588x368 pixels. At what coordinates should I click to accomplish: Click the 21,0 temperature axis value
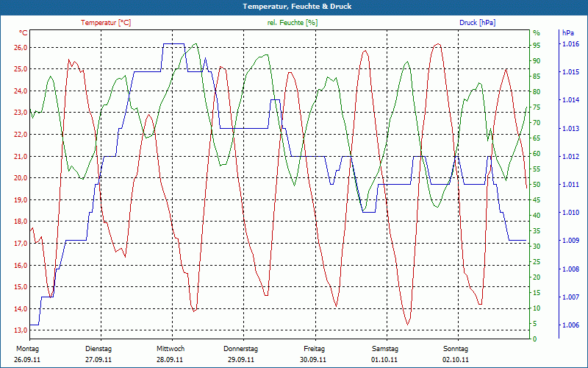point(21,156)
